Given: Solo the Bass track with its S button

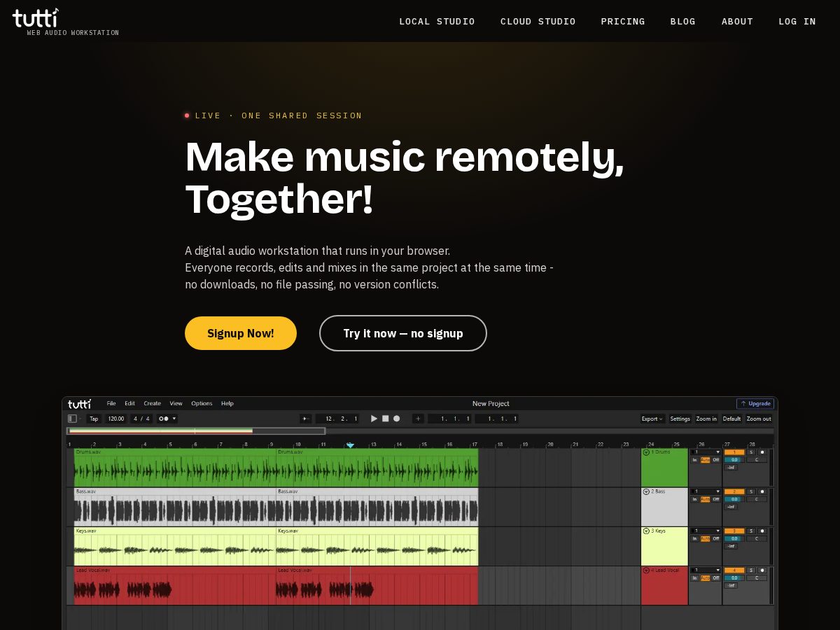Looking at the screenshot, I should (x=751, y=491).
